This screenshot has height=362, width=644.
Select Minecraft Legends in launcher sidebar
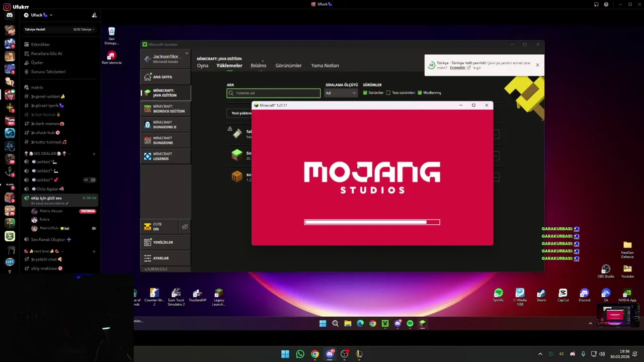click(166, 156)
